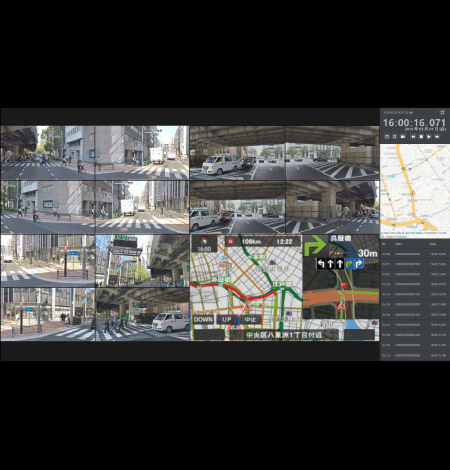
Task: Click the square capture icon beside the refresh icon
Action: 395,136
